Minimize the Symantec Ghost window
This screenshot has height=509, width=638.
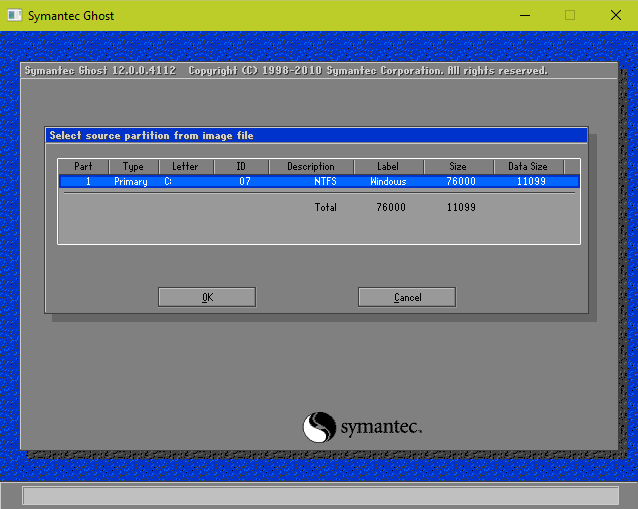[525, 15]
